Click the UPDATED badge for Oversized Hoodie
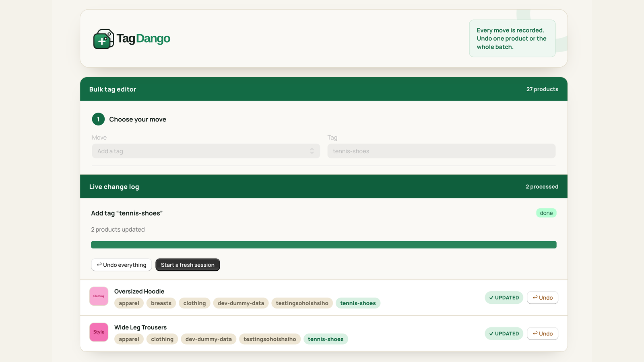The height and width of the screenshot is (362, 644). [x=504, y=298]
